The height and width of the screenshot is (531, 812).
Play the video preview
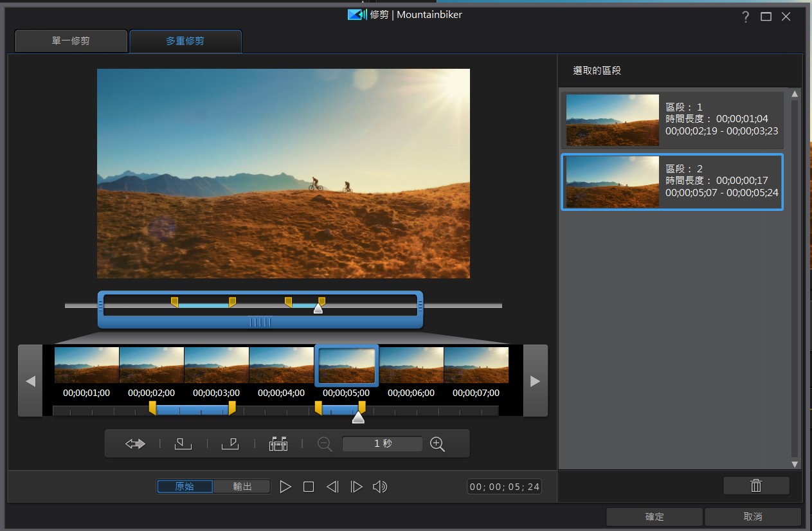(285, 487)
